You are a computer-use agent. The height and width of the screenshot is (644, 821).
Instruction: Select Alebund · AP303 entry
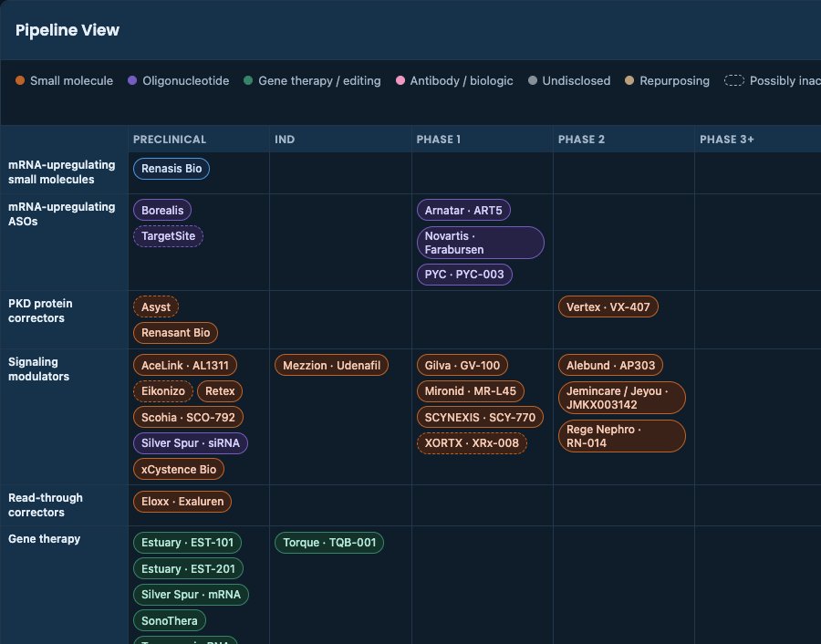610,366
